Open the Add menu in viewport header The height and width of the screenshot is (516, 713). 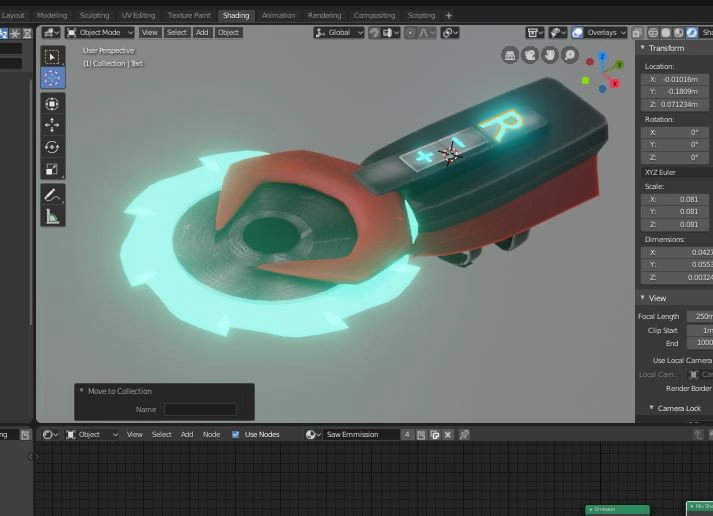click(202, 32)
